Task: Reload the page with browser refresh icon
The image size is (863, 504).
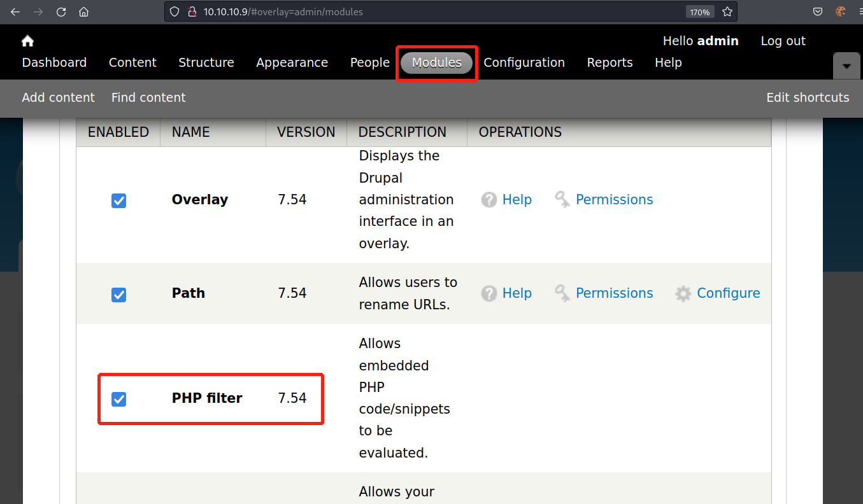Action: pos(61,12)
